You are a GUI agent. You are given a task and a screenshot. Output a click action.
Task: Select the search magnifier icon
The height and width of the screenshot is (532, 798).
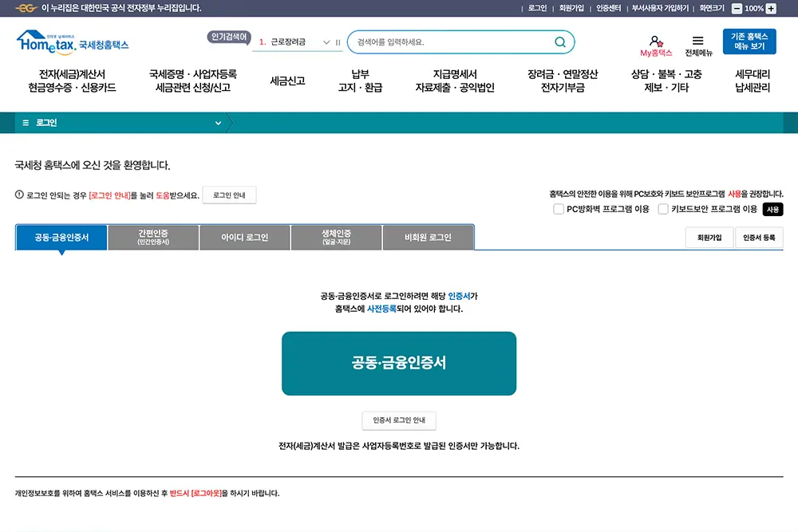(x=559, y=41)
